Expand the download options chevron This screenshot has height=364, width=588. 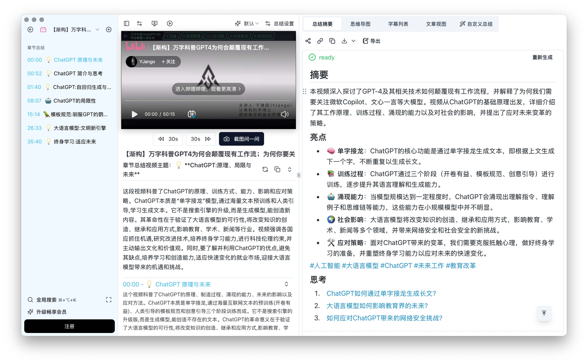353,41
